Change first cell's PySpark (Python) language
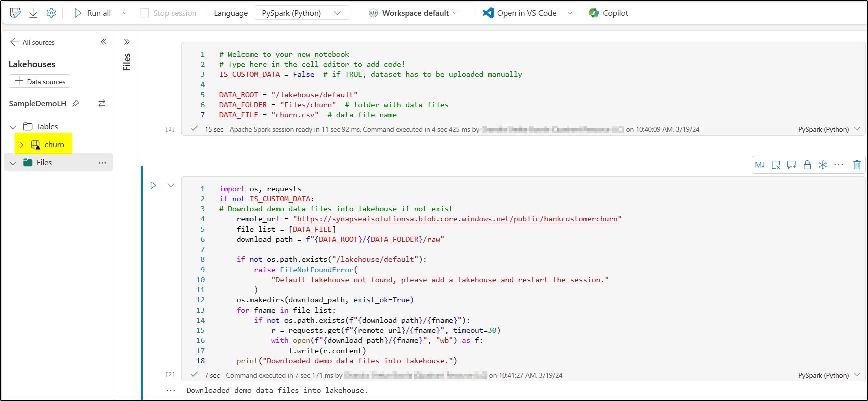The height and width of the screenshot is (401, 868). coord(829,129)
